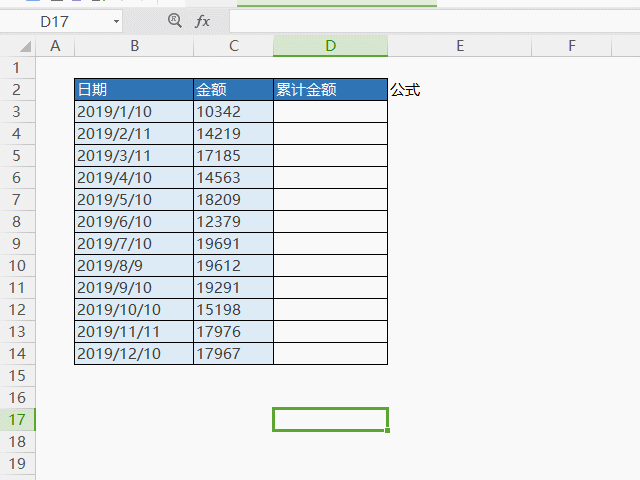This screenshot has height=480, width=640.
Task: Select the amount cell 19612
Action: coord(233,266)
